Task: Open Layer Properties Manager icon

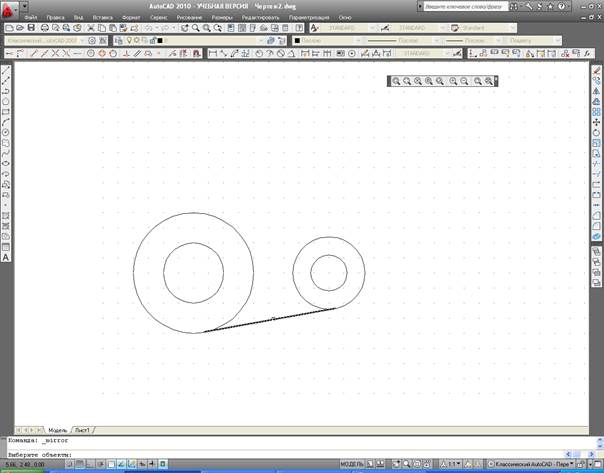Action: click(x=119, y=40)
